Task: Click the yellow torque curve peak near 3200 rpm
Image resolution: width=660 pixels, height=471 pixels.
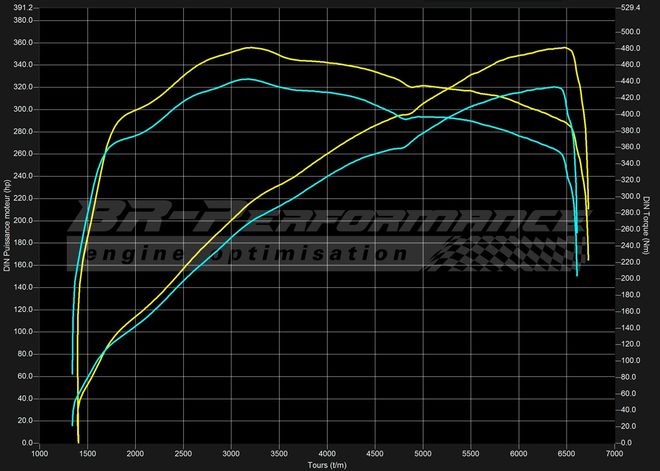Action: [250, 47]
